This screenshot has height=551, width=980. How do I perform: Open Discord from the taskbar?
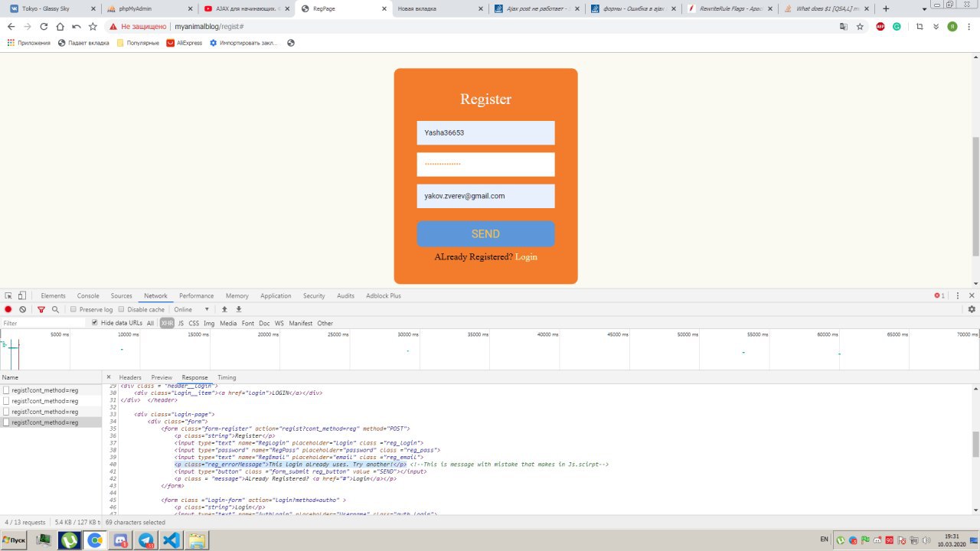pos(120,540)
